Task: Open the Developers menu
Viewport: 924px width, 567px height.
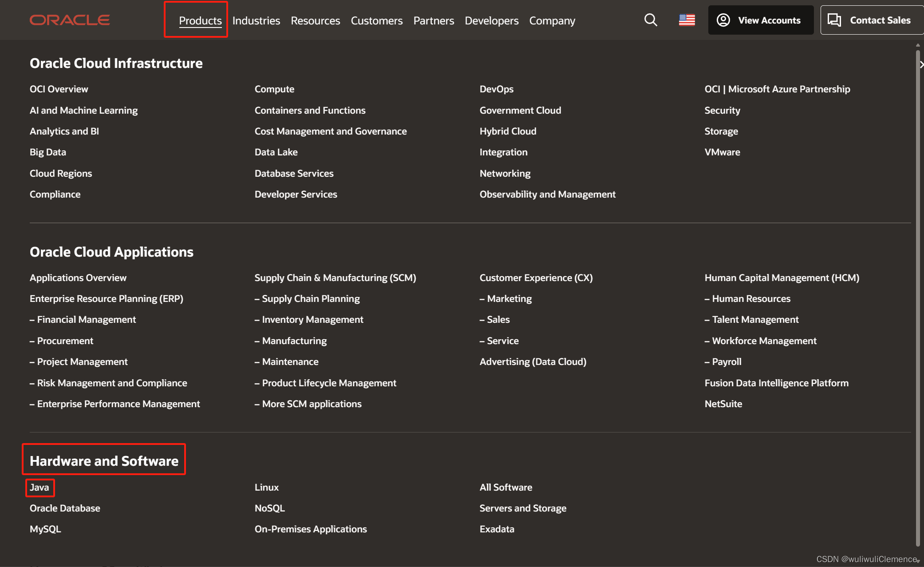Action: pos(491,20)
